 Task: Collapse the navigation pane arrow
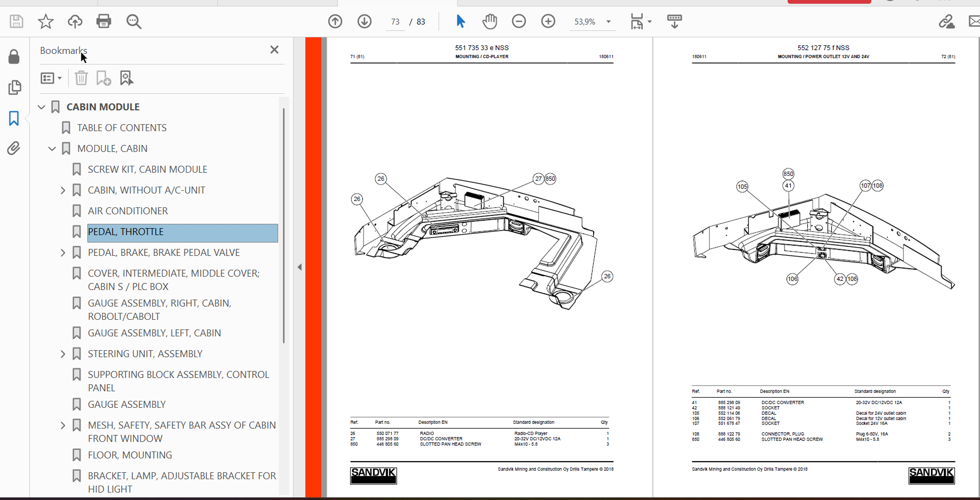[299, 267]
